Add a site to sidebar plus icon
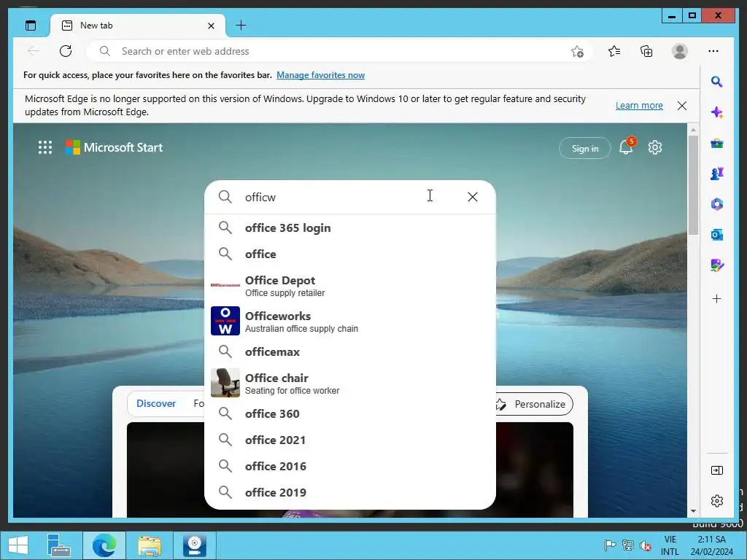Viewport: 747px width, 560px height. (716, 298)
